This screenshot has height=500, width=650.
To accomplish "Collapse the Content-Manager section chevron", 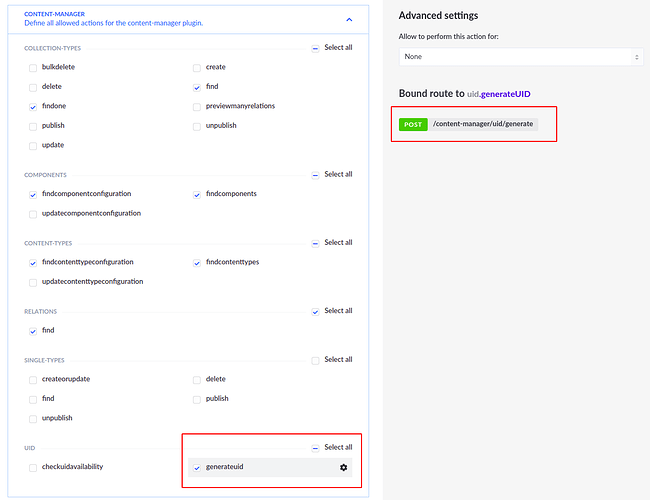I will click(x=348, y=18).
